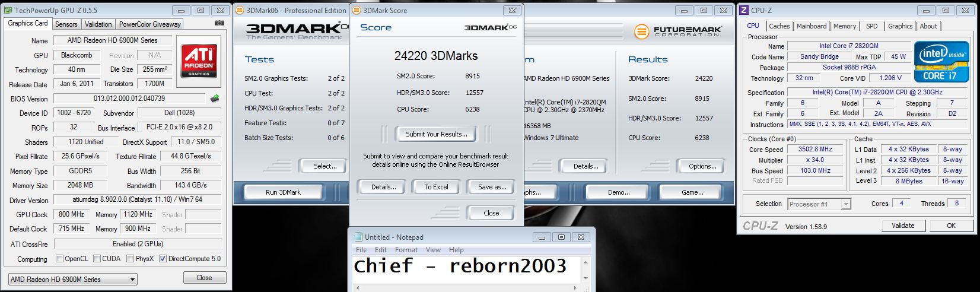Open the AMD Radeon HD 6900M Series dropdown
980x292 pixels.
(x=72, y=279)
